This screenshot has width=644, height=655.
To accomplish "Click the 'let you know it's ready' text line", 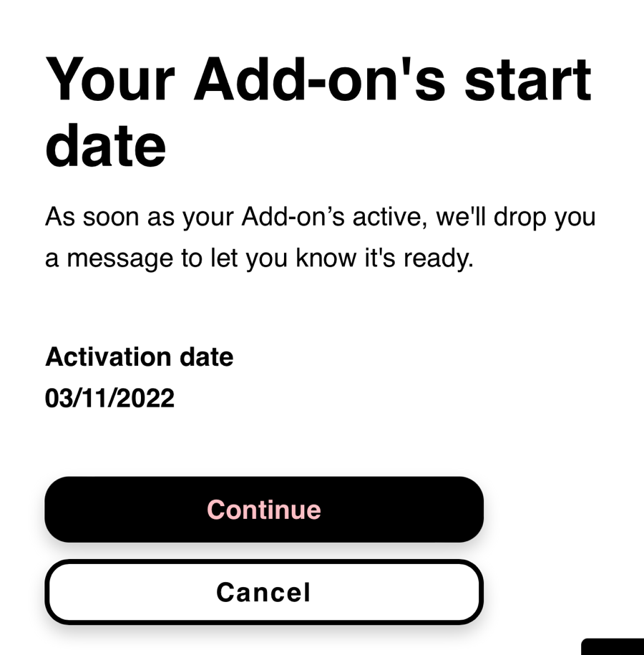I will (x=259, y=258).
